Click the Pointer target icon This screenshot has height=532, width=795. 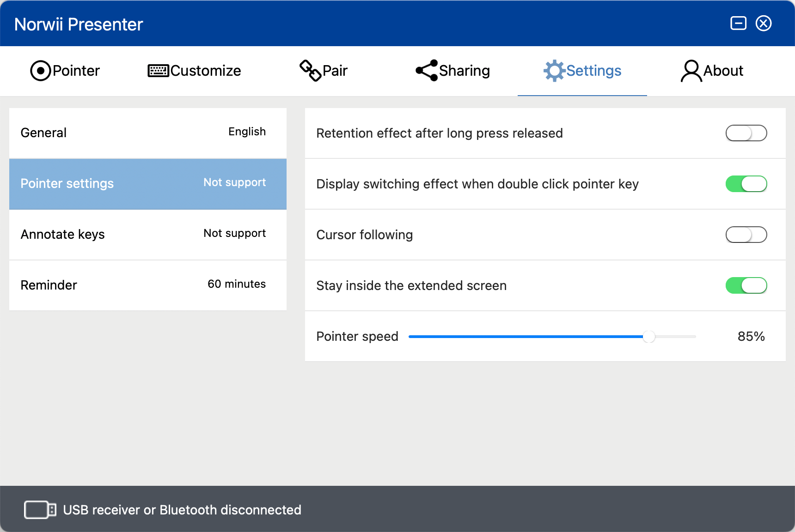[40, 71]
